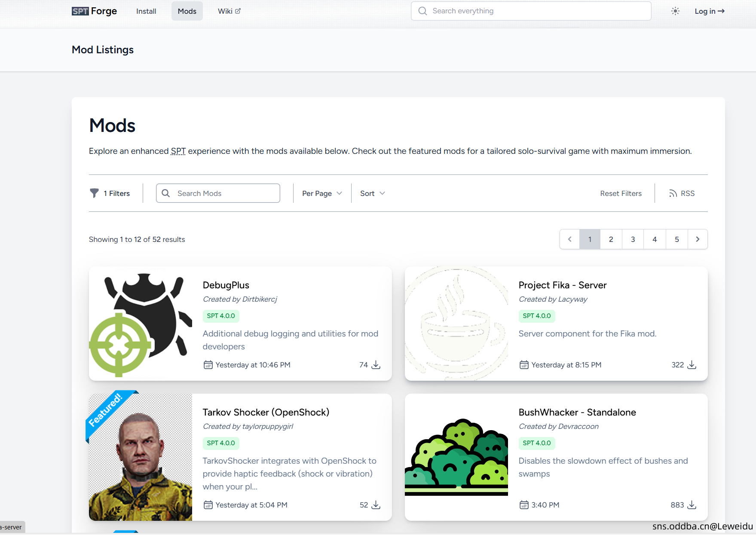Click the Project Fika download icon

coord(692,365)
